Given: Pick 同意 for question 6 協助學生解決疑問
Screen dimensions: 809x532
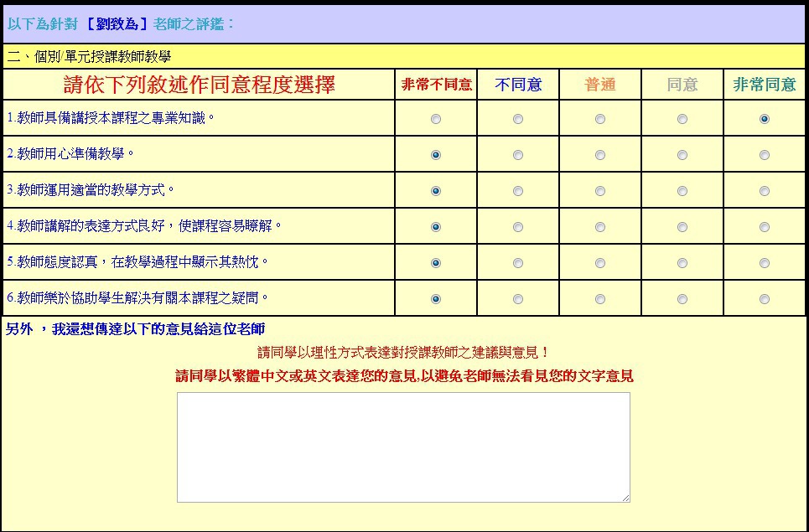Looking at the screenshot, I should pyautogui.click(x=682, y=299).
